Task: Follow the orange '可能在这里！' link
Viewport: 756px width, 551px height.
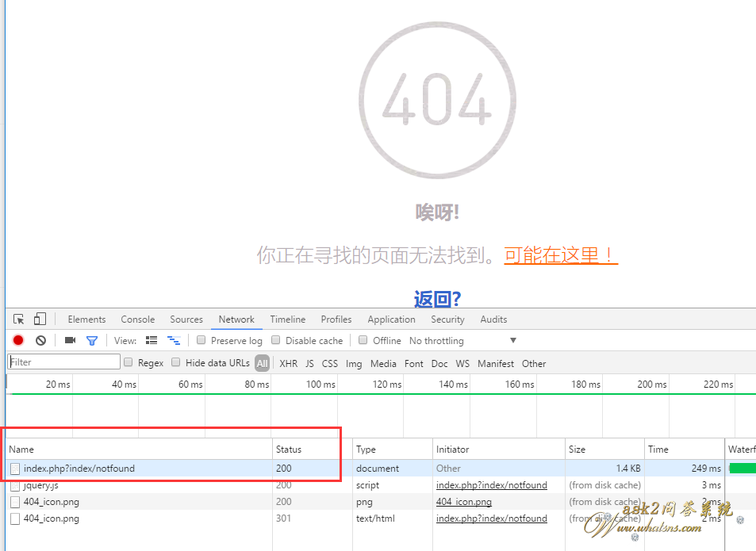Action: click(x=560, y=255)
